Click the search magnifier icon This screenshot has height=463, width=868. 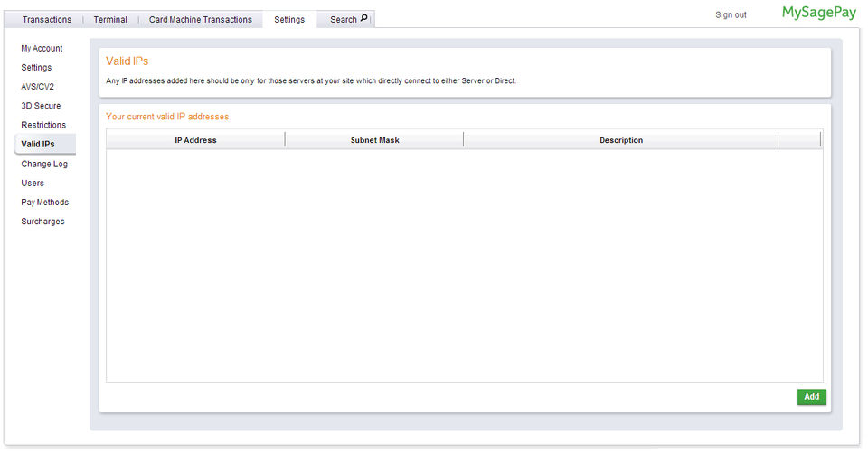(363, 18)
